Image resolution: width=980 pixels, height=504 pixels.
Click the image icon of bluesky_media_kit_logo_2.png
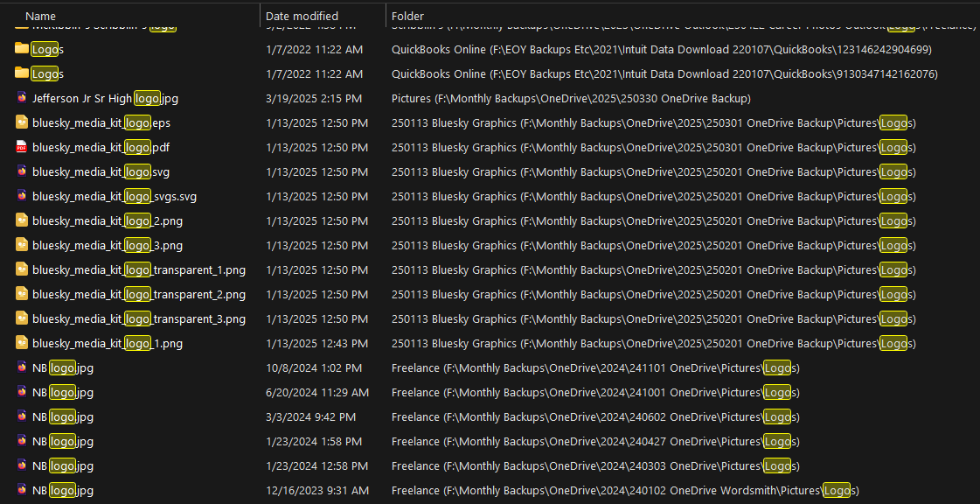point(22,220)
